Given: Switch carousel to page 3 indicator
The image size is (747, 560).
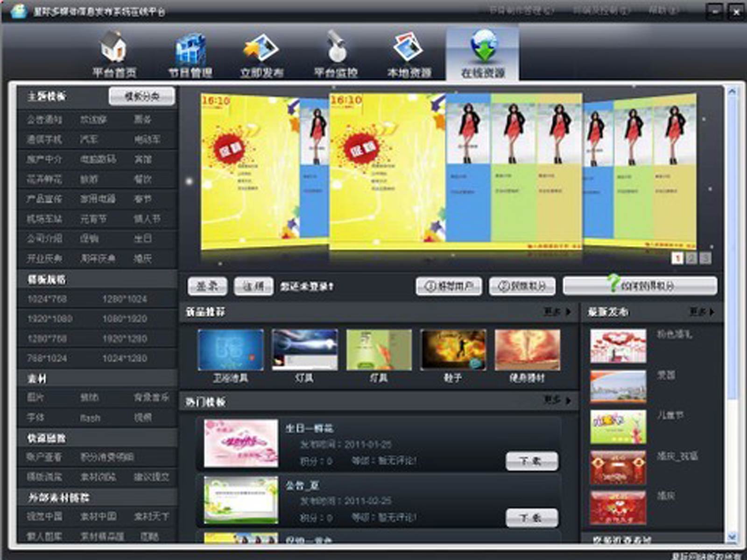Looking at the screenshot, I should tap(705, 258).
